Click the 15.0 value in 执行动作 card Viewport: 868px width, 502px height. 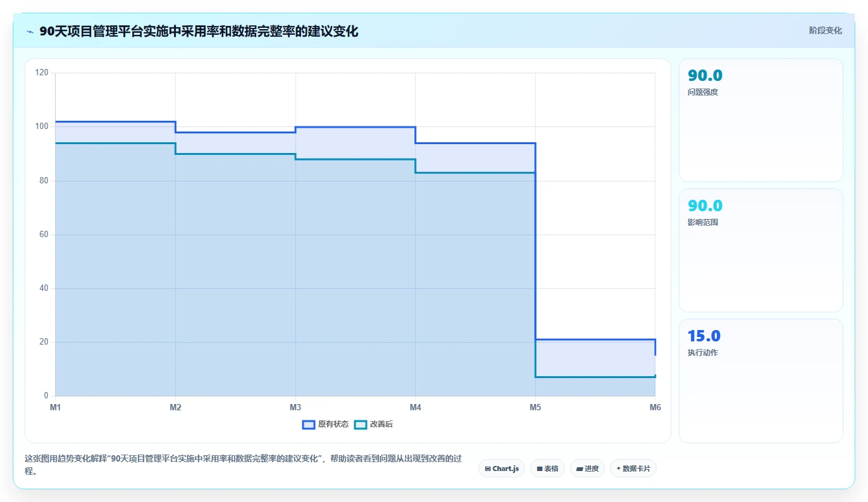pos(704,336)
